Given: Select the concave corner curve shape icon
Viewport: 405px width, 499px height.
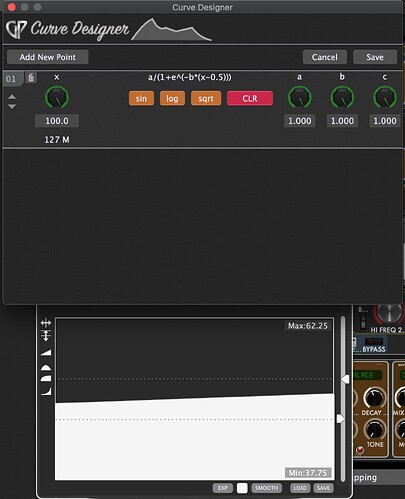Looking at the screenshot, I should coord(46,391).
